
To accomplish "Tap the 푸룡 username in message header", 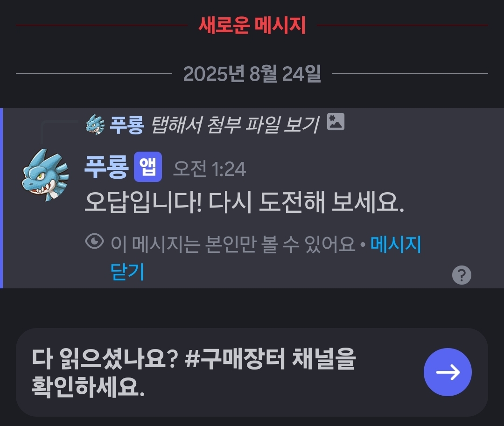I will (x=106, y=167).
